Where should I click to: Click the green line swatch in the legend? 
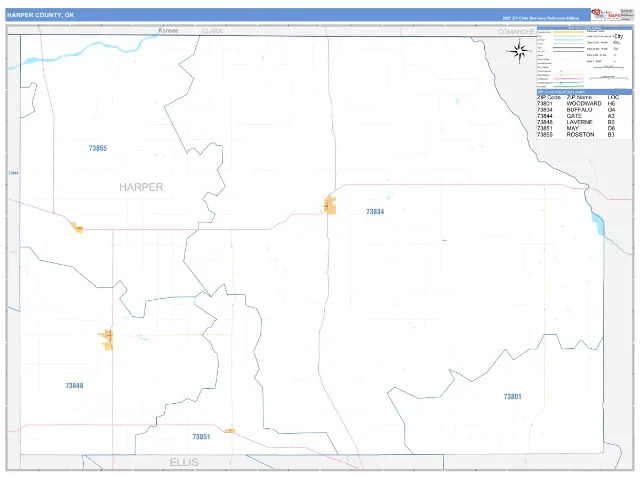568,86
